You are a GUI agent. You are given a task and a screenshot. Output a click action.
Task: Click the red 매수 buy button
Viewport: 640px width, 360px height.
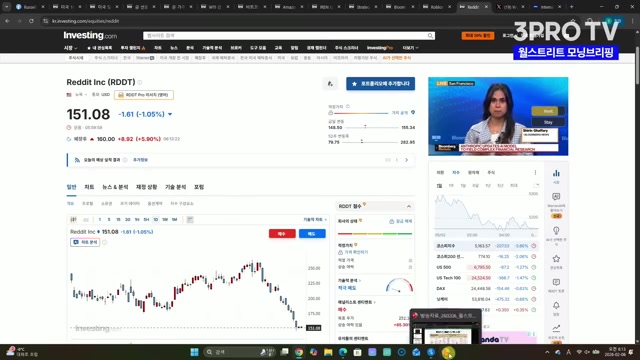pyautogui.click(x=282, y=233)
